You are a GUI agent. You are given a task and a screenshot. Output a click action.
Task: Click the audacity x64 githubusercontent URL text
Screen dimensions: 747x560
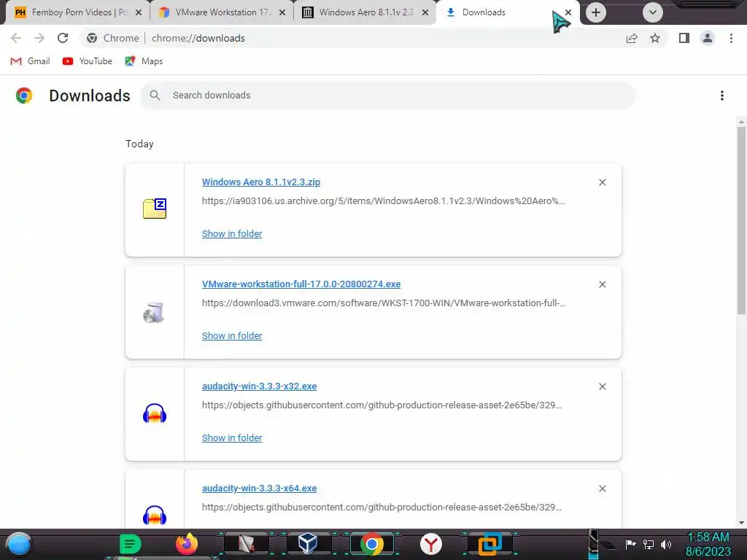tap(382, 507)
